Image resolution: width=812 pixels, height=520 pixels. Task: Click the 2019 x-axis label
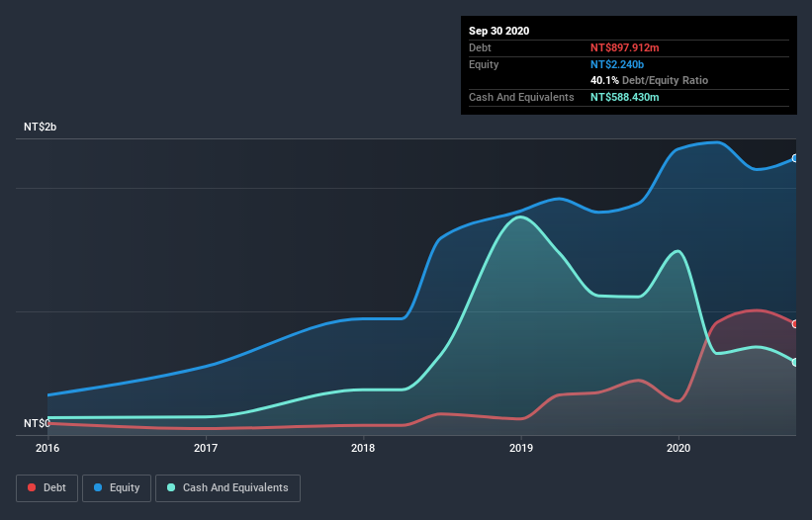point(521,448)
